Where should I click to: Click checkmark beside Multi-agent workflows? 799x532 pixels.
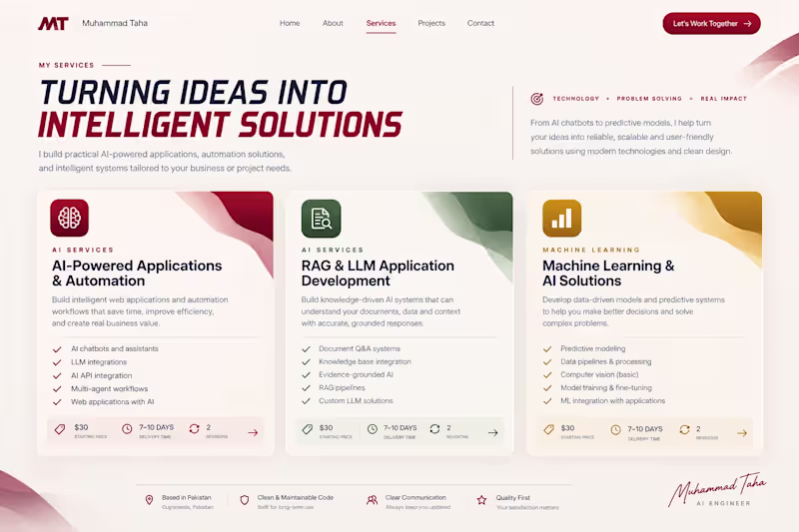pos(57,389)
